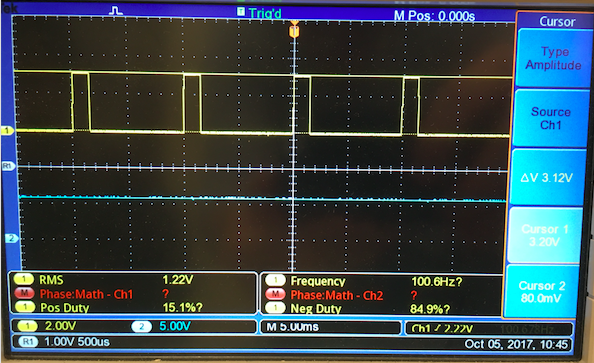Image resolution: width=594 pixels, height=363 pixels.
Task: Click the R1 1.00V 500us reference readout
Action: [67, 342]
